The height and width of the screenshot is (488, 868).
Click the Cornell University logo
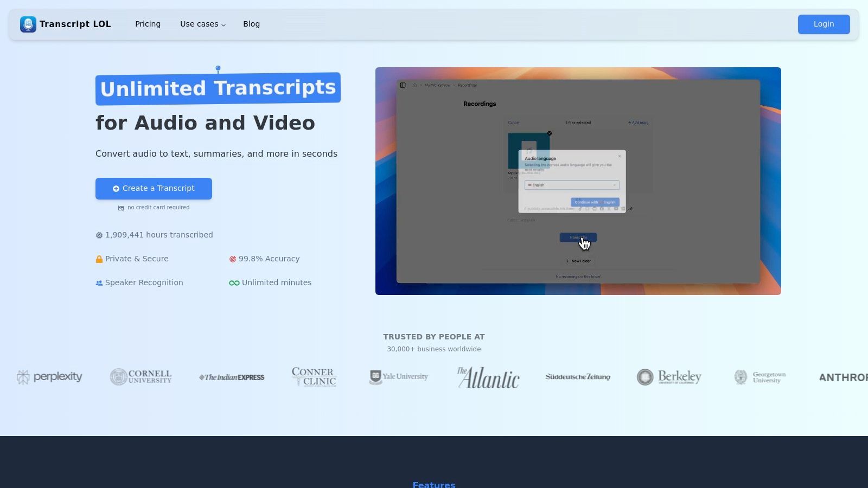[141, 377]
